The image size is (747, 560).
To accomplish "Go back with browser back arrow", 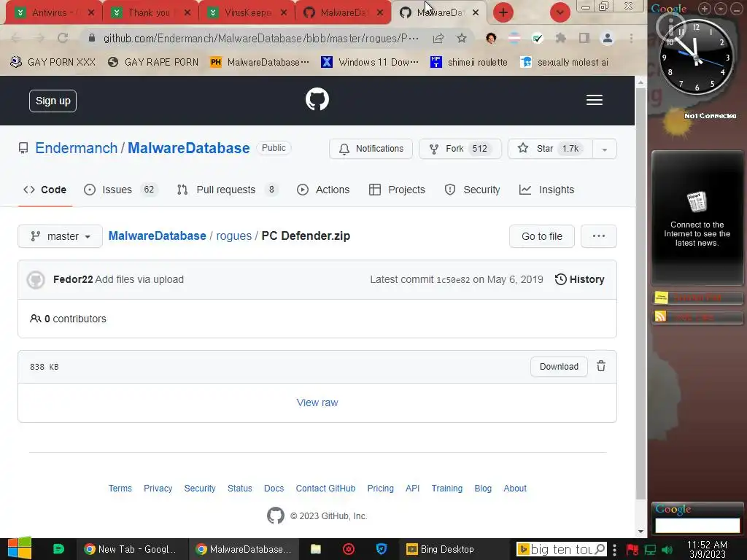I will 16,38.
